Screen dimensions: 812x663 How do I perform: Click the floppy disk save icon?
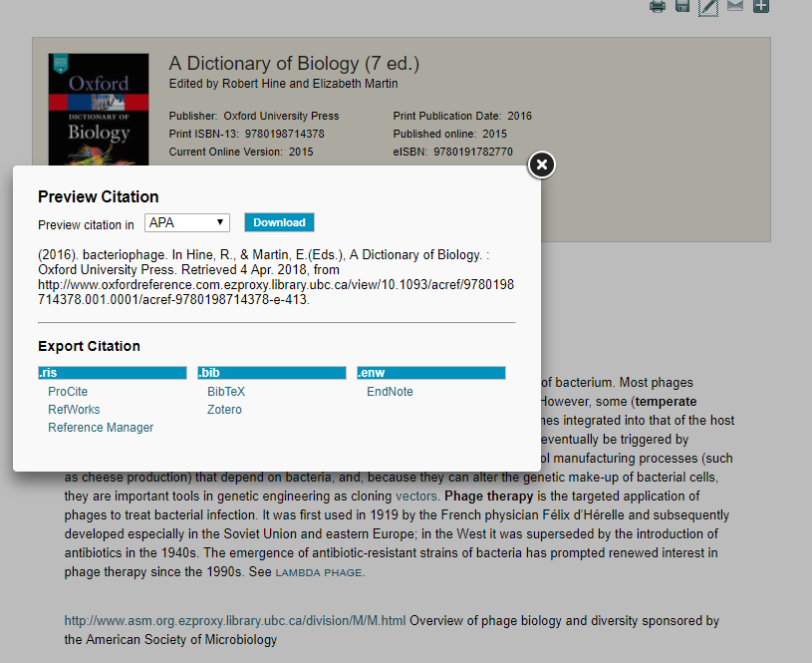pyautogui.click(x=682, y=6)
